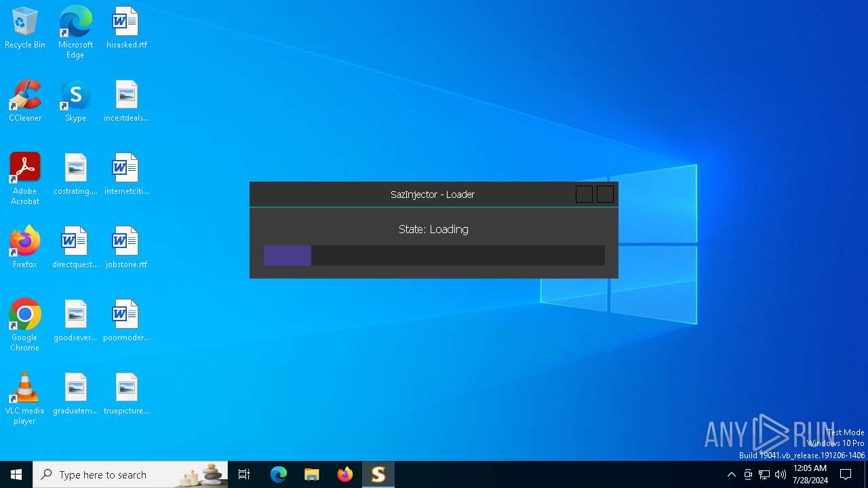
Task: Open the network status tray icon
Action: 764,474
